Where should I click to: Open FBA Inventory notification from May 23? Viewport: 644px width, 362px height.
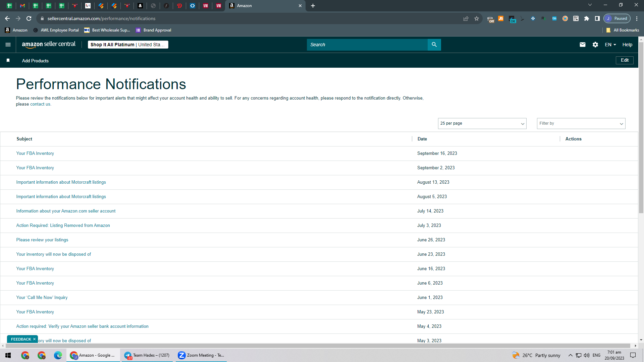coord(35,312)
